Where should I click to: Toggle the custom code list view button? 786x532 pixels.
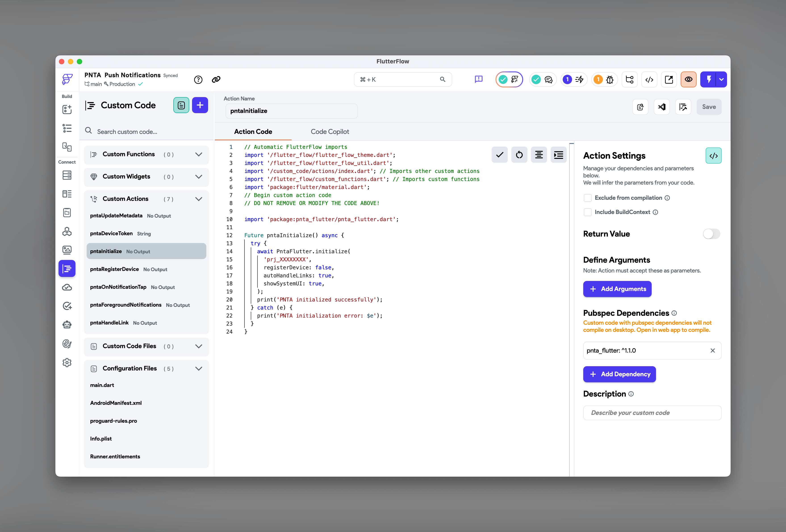(x=181, y=106)
